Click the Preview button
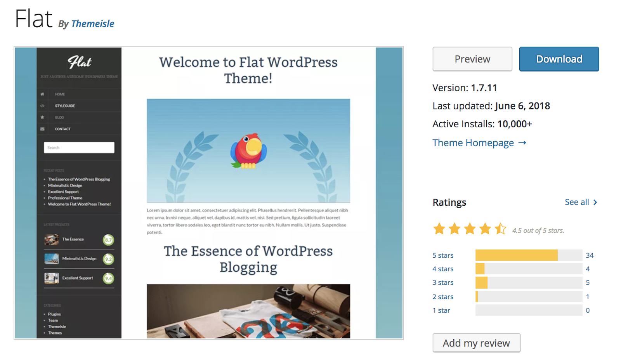 point(472,59)
